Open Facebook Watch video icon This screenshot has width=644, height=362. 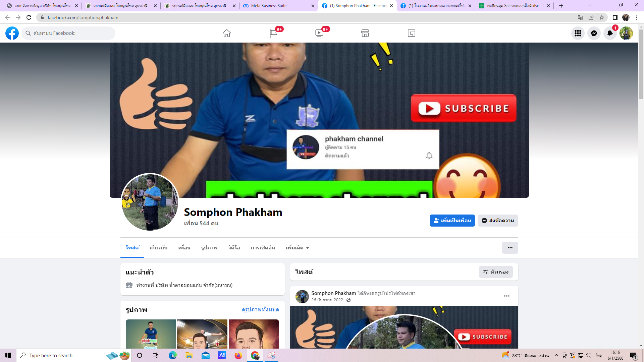tap(319, 33)
